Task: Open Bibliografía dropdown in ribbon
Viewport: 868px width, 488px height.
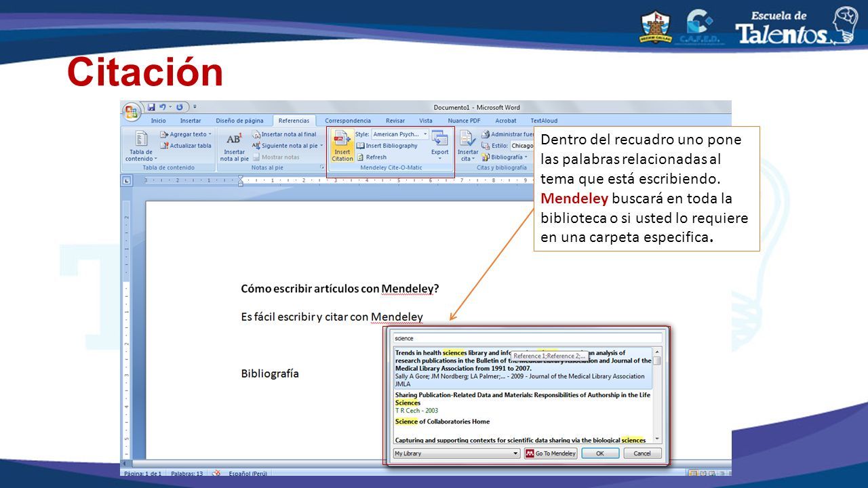Action: point(505,157)
